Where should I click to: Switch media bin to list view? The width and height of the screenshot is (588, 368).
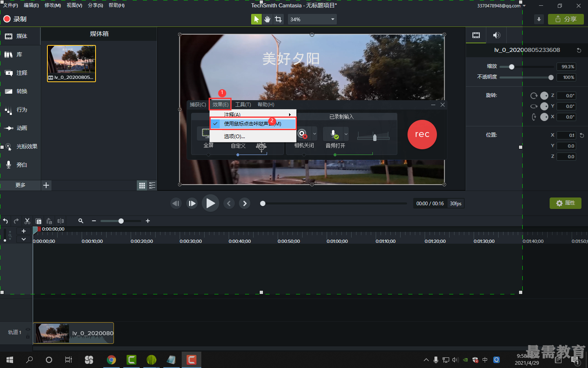[152, 186]
